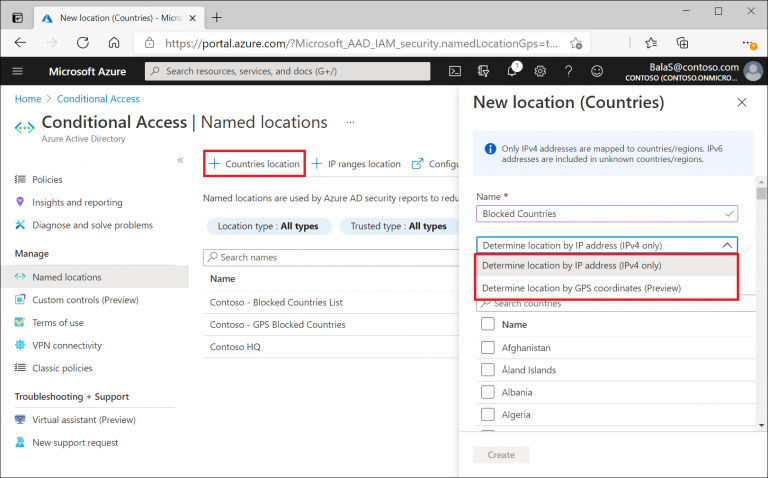Go back using the browser back arrow
Screen dimensions: 768x478
(21, 43)
